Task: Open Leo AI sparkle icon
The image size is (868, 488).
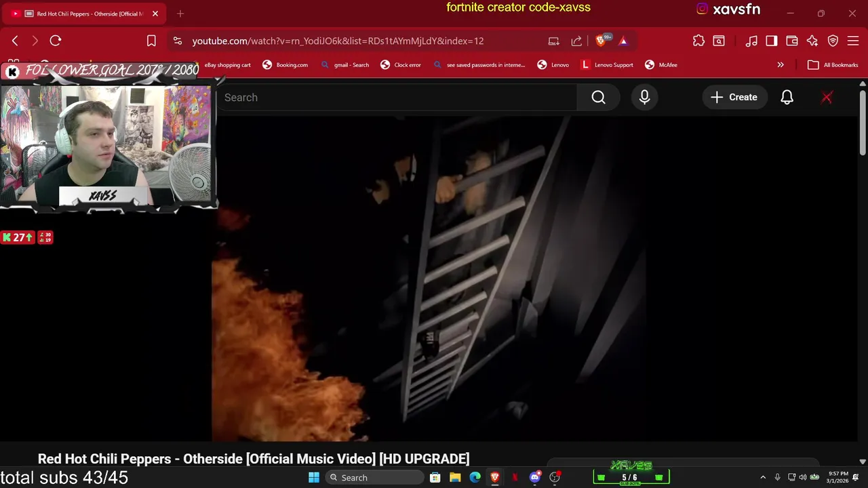Action: click(x=812, y=41)
